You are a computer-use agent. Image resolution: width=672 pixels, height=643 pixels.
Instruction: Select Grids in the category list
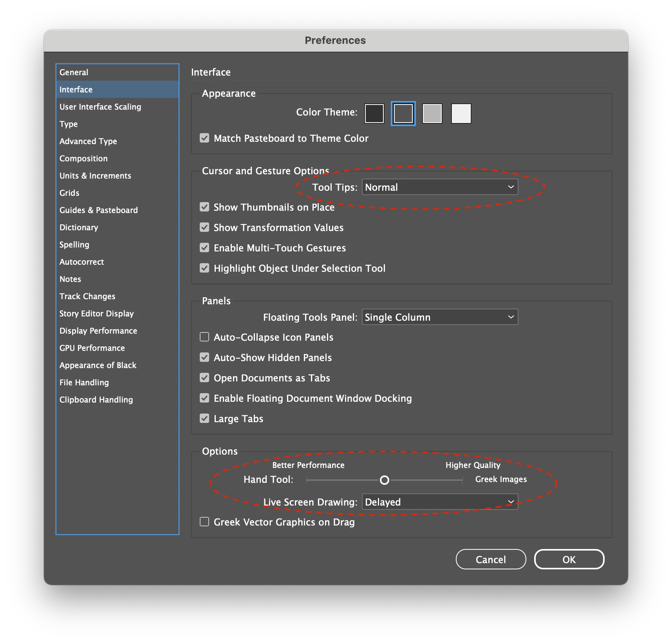tap(117, 193)
